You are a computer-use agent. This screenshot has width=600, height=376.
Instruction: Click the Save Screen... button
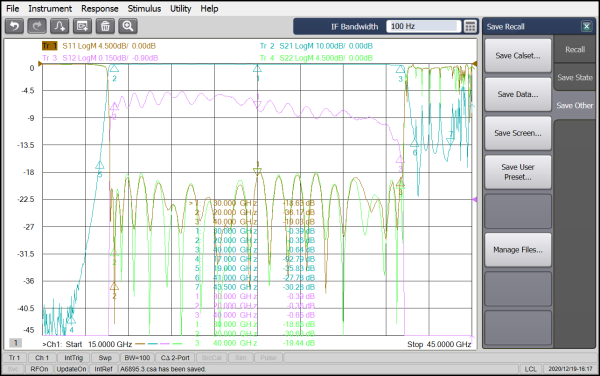(x=518, y=133)
